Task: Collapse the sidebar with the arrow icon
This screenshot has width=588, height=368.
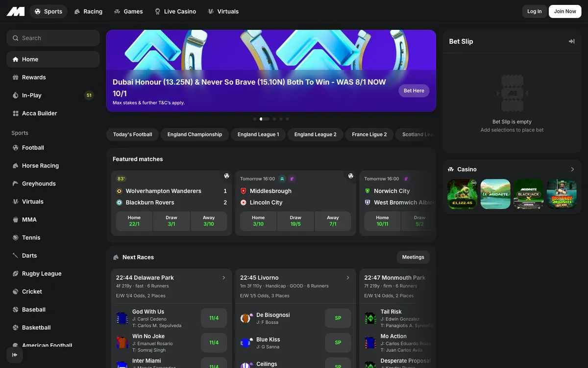Action: pyautogui.click(x=15, y=355)
